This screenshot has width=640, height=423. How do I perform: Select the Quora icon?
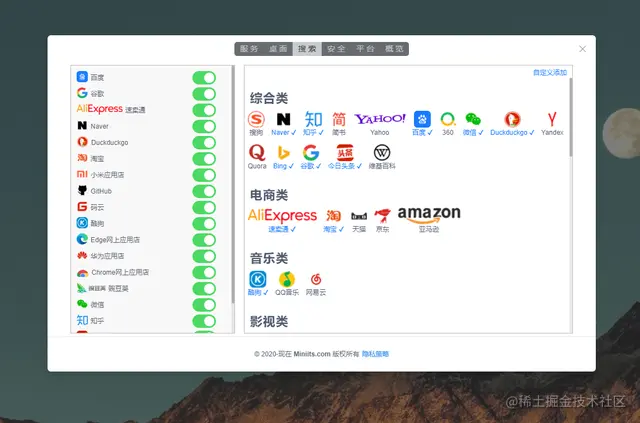coord(257,153)
